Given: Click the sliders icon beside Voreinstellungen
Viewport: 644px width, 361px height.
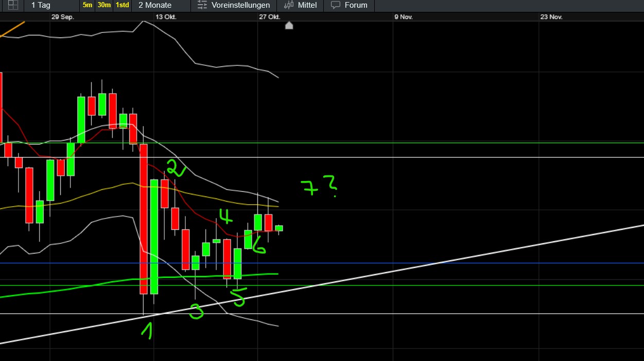Looking at the screenshot, I should 203,5.
